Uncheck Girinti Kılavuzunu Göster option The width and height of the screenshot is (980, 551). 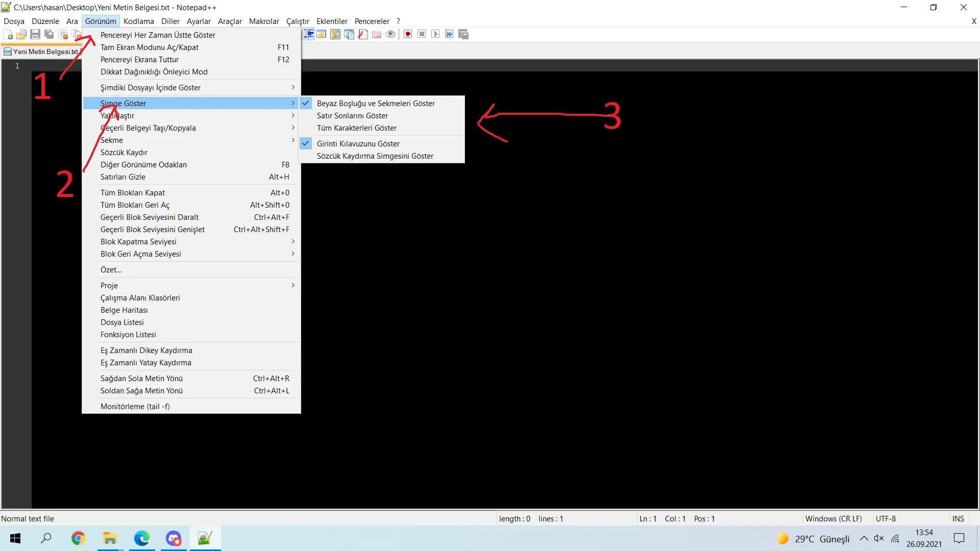point(358,143)
